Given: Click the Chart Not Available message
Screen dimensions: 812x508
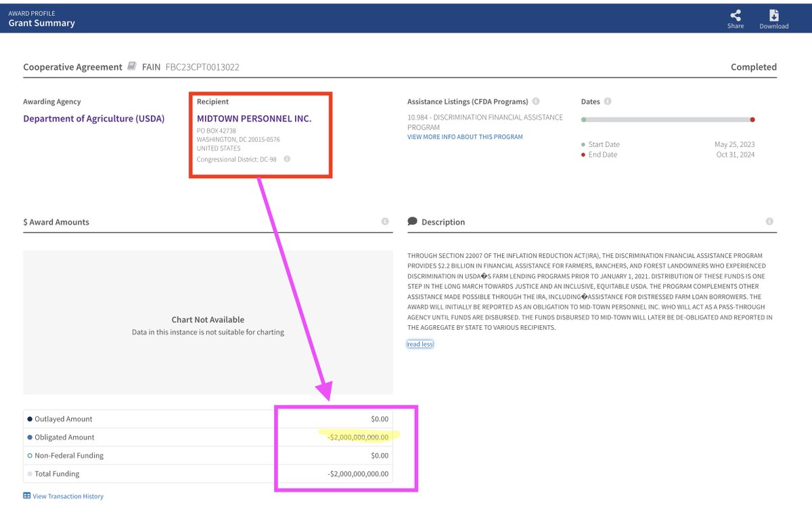Looking at the screenshot, I should (208, 320).
